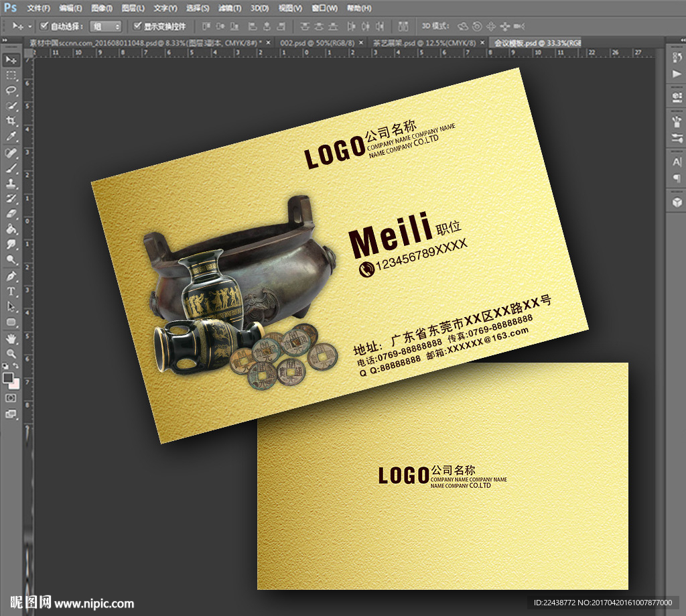Swap foreground and background colors
The image size is (686, 616).
[x=16, y=366]
